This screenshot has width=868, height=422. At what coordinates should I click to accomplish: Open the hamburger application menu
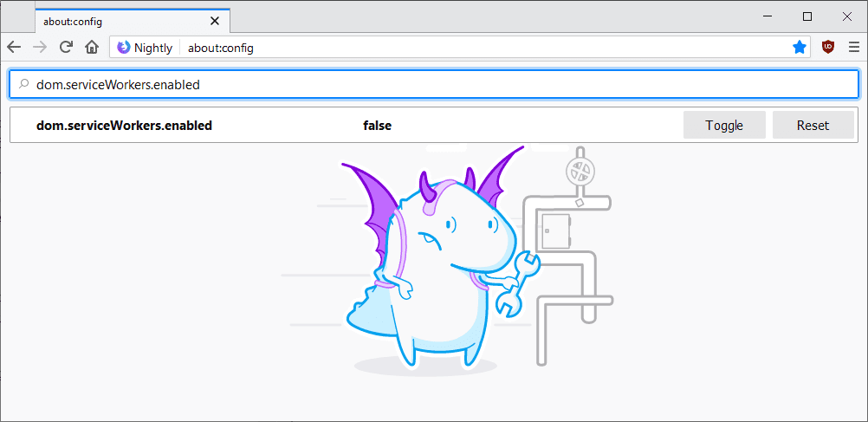[x=854, y=48]
